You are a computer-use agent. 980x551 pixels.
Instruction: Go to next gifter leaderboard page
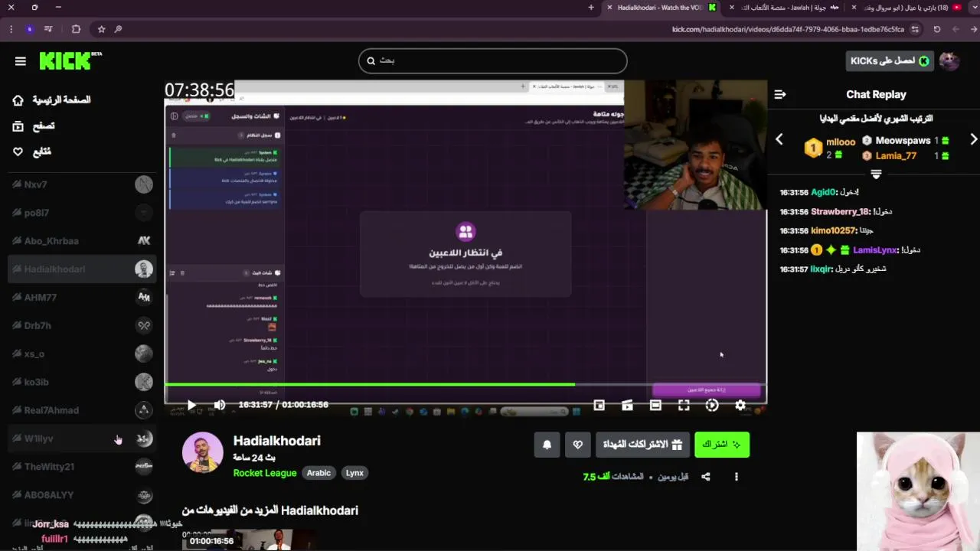[x=974, y=139]
